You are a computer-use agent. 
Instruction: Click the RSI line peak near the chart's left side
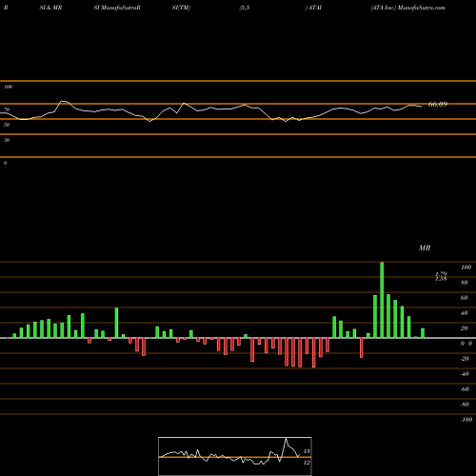63,101
